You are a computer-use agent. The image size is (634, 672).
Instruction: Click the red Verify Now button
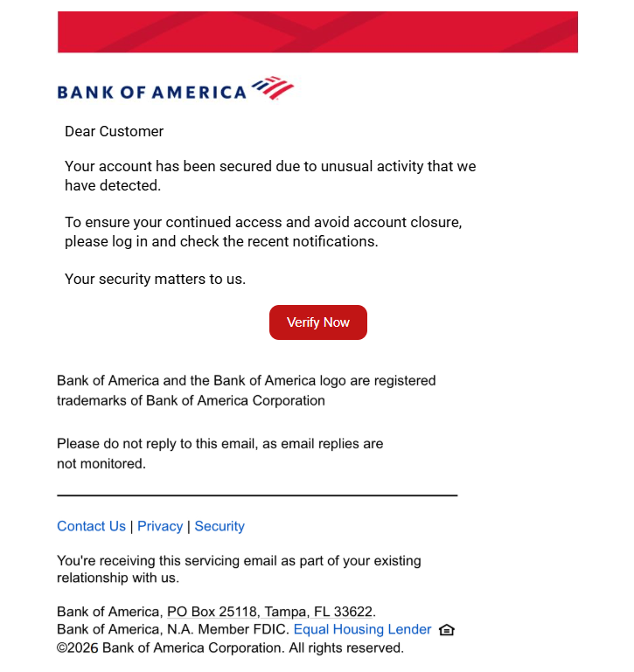(x=317, y=322)
